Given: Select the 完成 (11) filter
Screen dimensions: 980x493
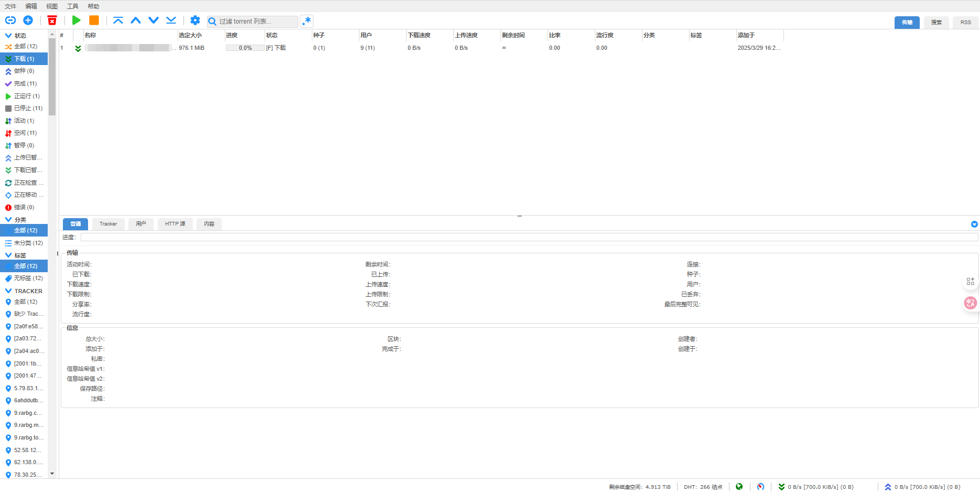Looking at the screenshot, I should tap(26, 83).
